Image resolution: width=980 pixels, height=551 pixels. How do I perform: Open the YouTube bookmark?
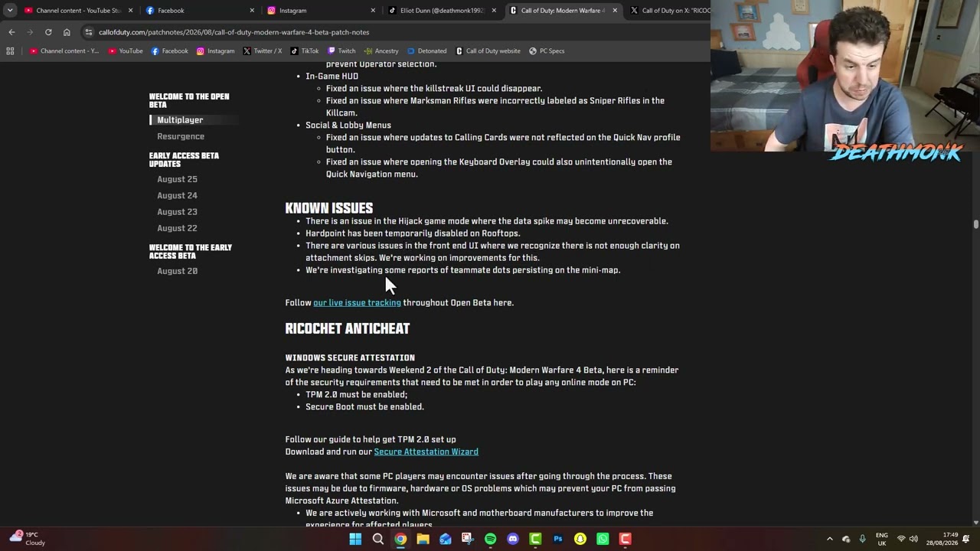coord(126,51)
